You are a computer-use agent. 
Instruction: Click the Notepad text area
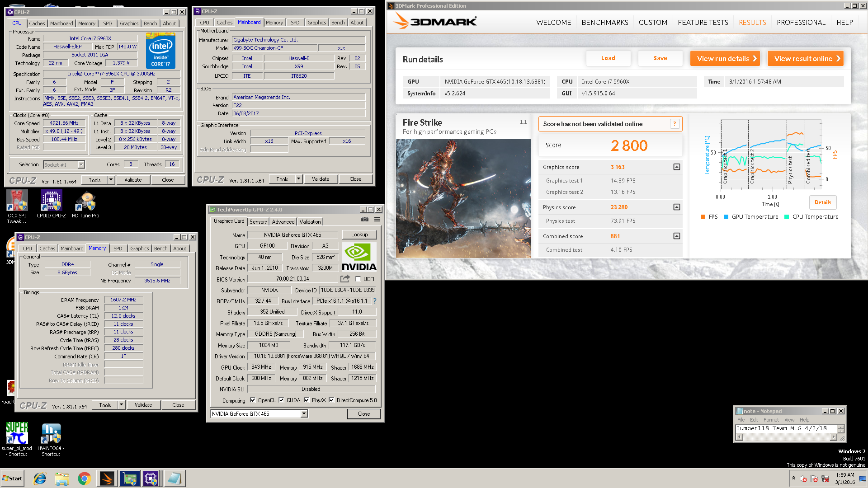coord(786,429)
